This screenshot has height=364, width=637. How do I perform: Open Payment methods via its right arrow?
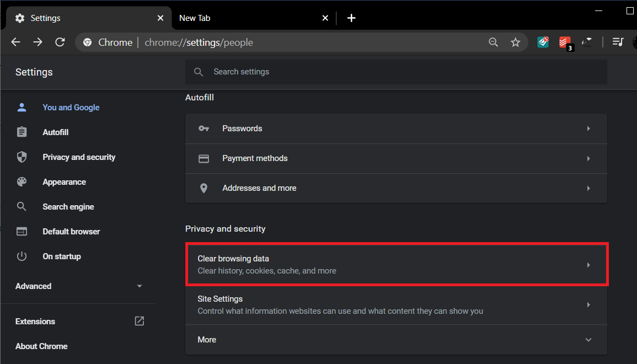coord(588,158)
